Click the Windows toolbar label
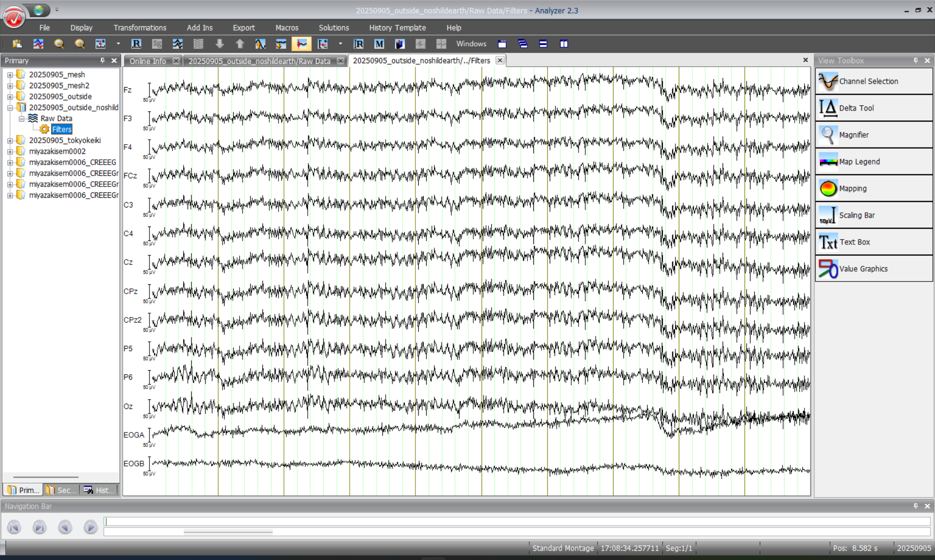 click(471, 44)
